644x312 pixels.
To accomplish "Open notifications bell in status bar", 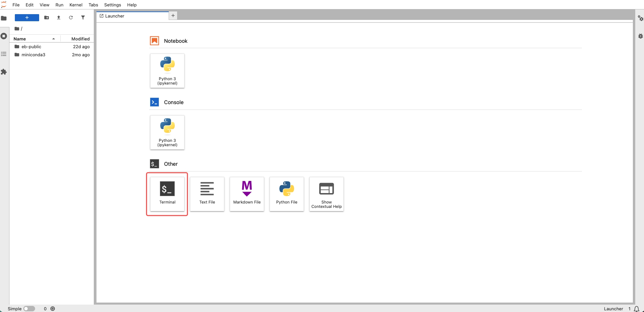I will point(637,309).
